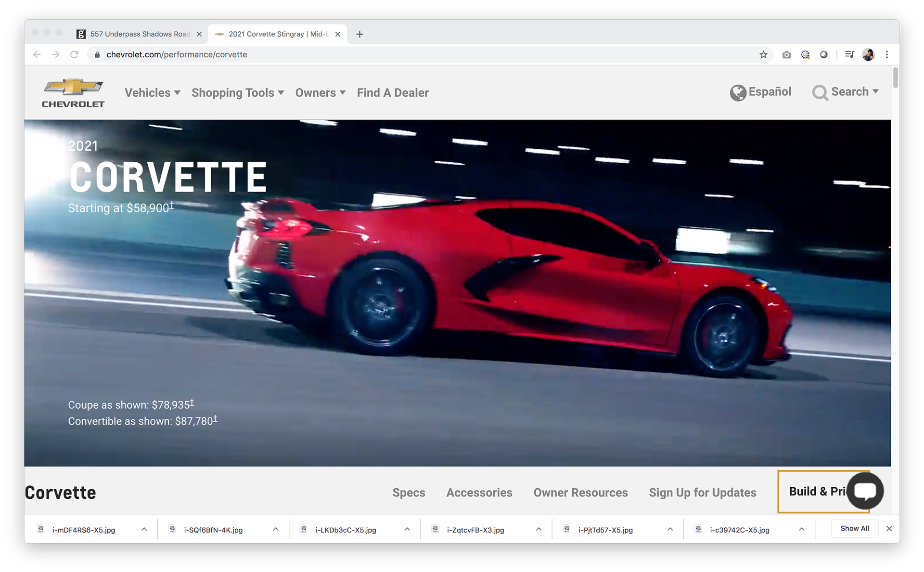Go forward with the browser arrow
The image size is (924, 572).
coord(56,54)
